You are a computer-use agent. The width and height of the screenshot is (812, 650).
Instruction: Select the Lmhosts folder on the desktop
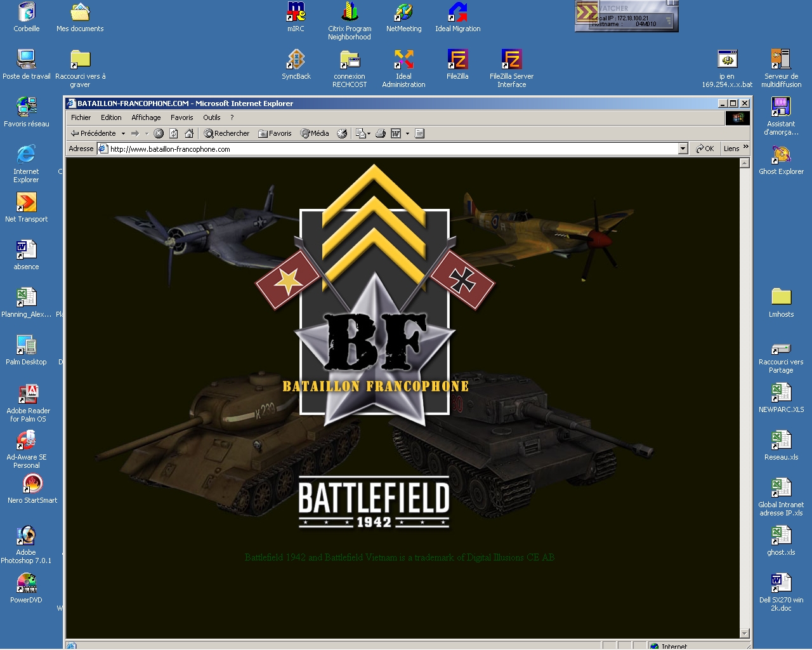781,303
